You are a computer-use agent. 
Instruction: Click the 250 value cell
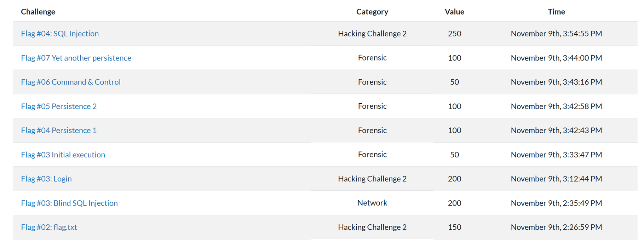pos(454,34)
